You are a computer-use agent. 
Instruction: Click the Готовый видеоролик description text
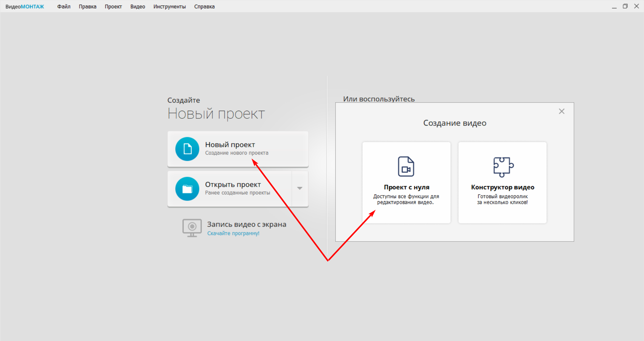[502, 199]
